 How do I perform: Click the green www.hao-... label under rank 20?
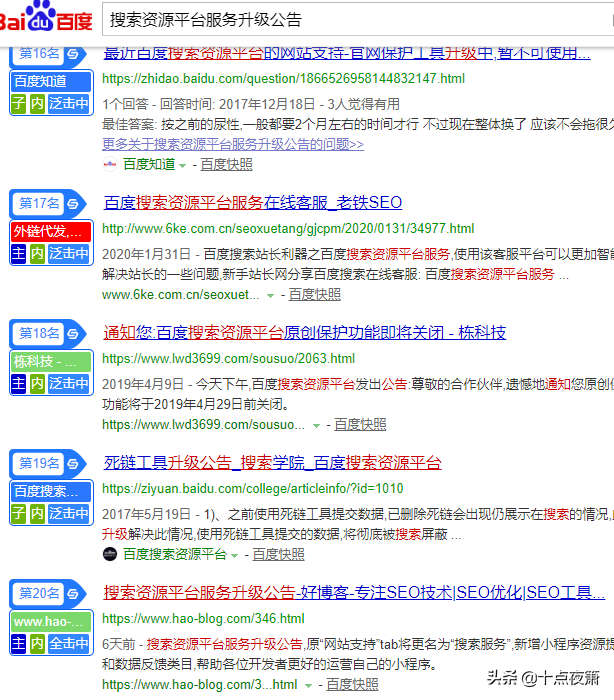(51, 621)
